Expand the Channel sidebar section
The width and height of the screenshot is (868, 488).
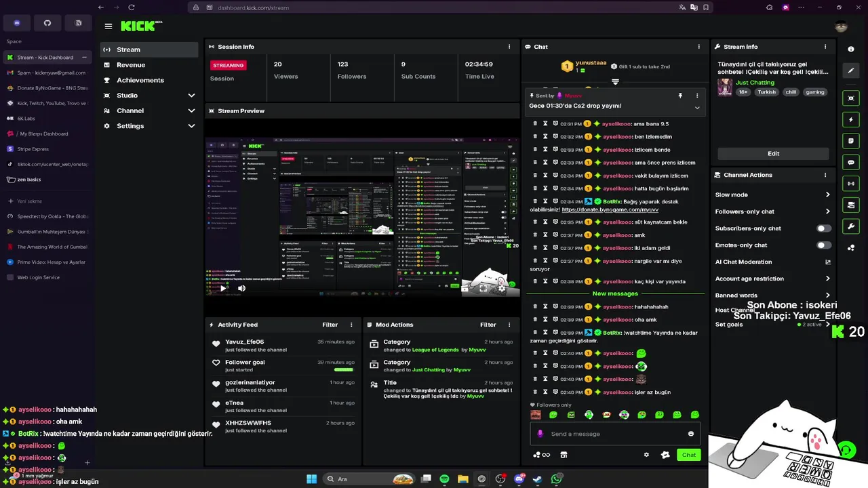point(149,110)
